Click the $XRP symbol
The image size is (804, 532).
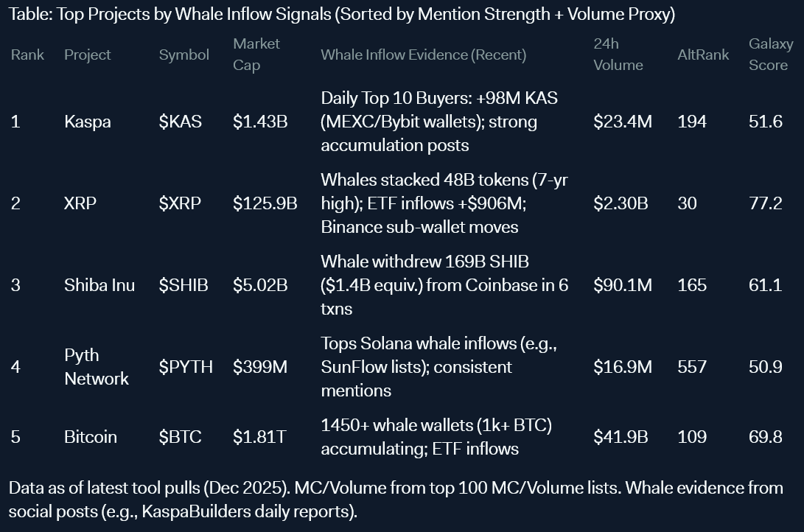pos(180,203)
